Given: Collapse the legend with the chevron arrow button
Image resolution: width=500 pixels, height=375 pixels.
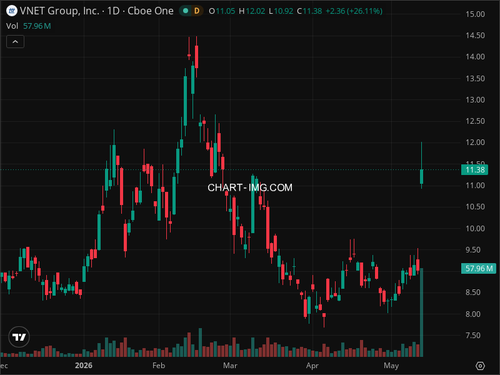Looking at the screenshot, I should 15,42.
